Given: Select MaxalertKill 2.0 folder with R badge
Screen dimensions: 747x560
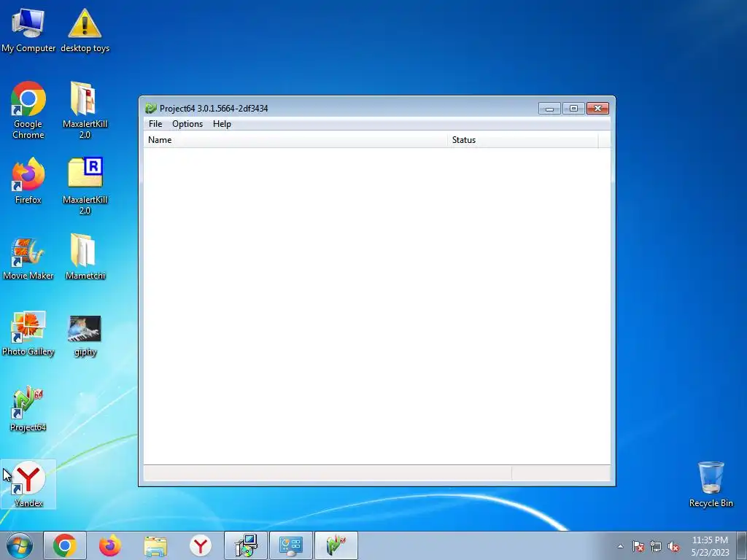Looking at the screenshot, I should pos(85,186).
